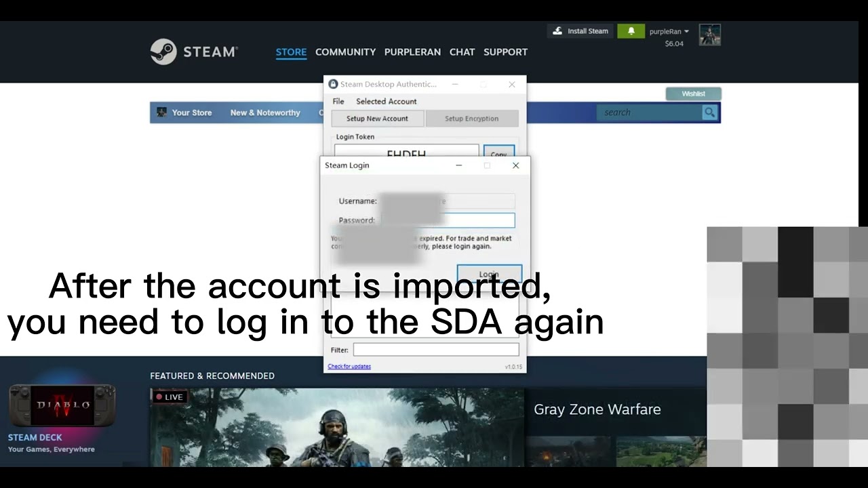Viewport: 868px width, 488px height.
Task: Click the store search magnifier icon
Action: (709, 113)
